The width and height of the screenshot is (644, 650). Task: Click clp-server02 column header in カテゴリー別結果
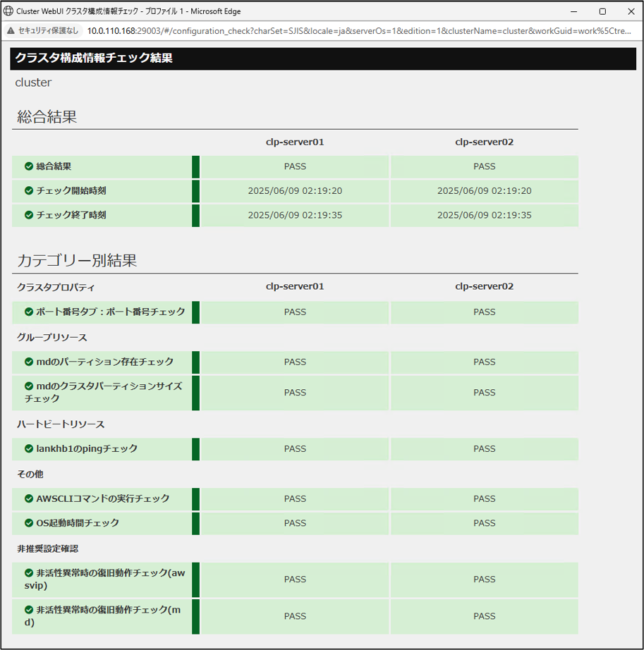(x=484, y=287)
